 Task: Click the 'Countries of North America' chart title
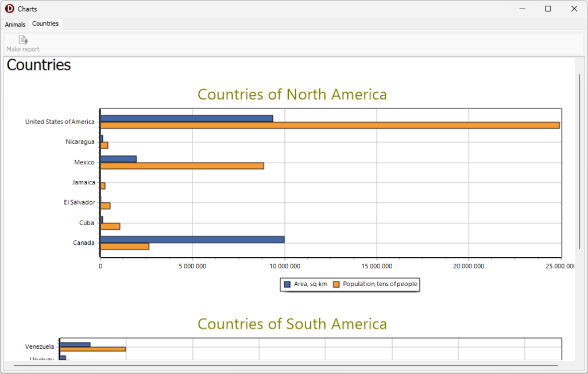pos(294,94)
